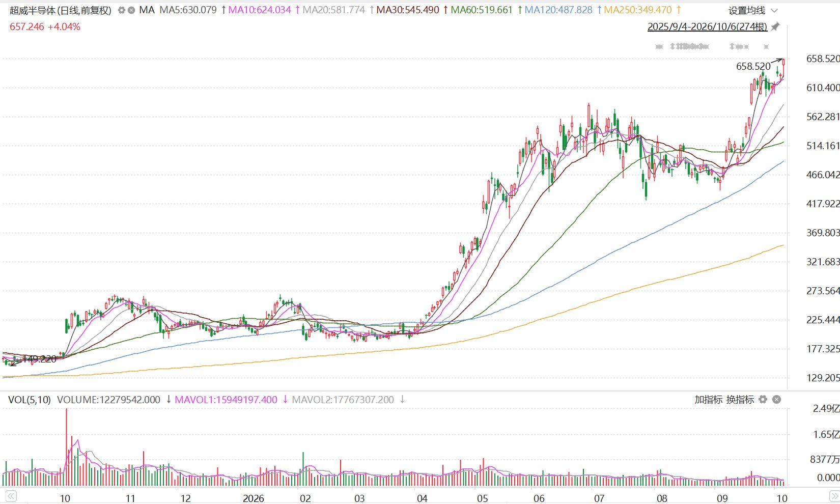Viewport: 840px width, 504px height.
Task: Click the MA30:545.490 legend value
Action: [x=408, y=10]
